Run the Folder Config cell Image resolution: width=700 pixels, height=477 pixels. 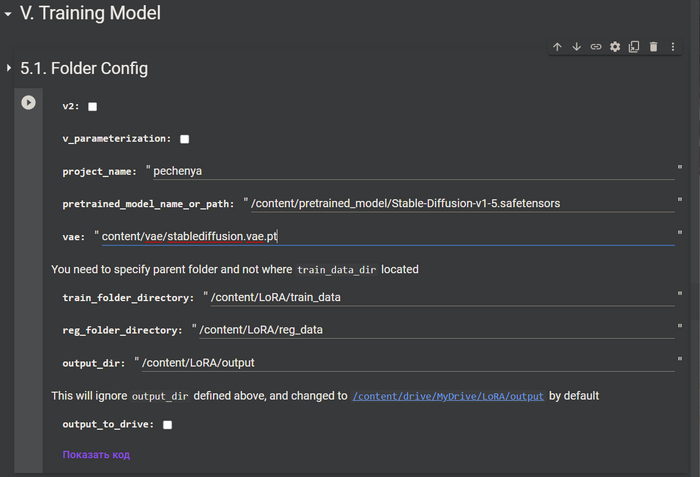click(28, 102)
